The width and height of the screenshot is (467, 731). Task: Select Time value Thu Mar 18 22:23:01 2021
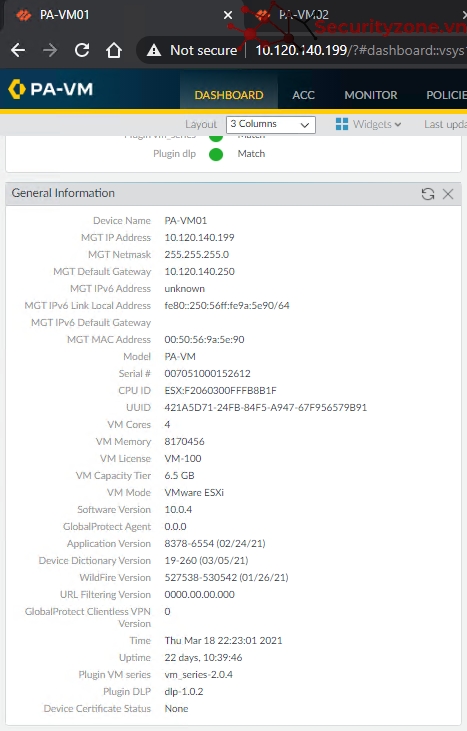pyautogui.click(x=223, y=641)
